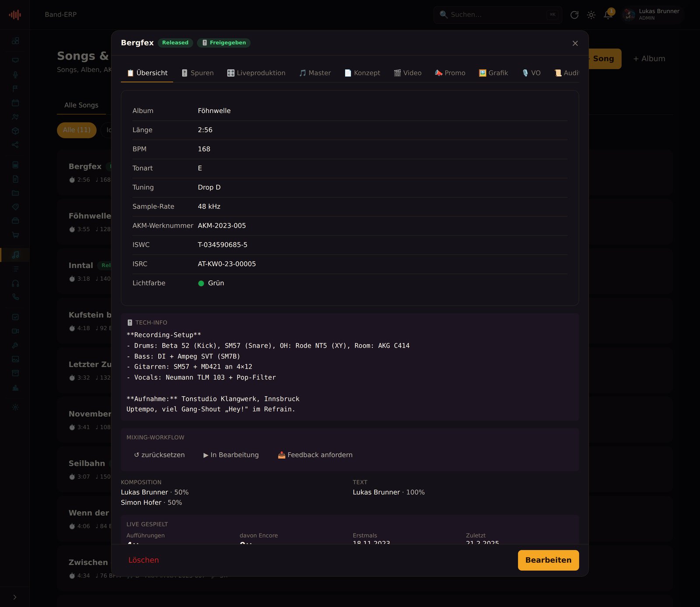Switch to the VO tab
The image size is (700, 607).
pyautogui.click(x=531, y=73)
